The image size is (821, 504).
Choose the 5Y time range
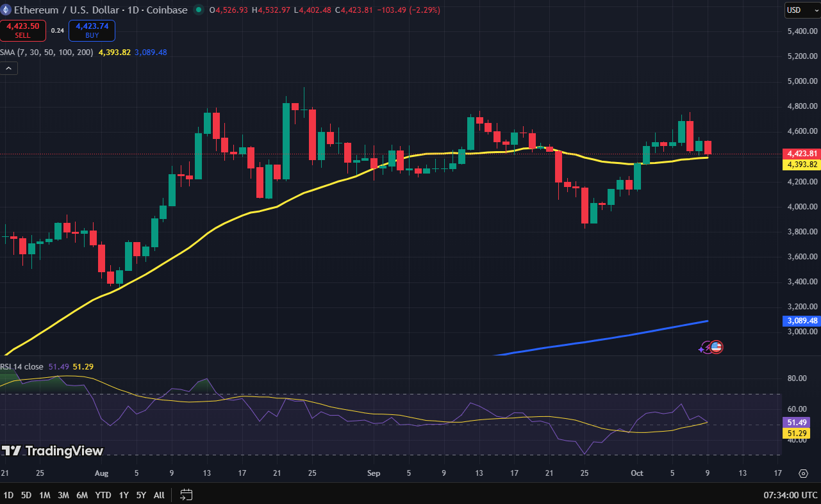point(141,495)
